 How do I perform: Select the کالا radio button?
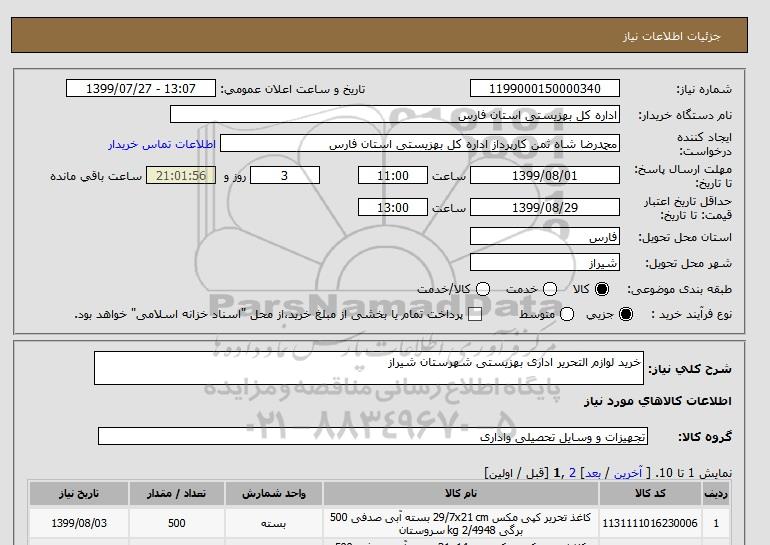602,289
